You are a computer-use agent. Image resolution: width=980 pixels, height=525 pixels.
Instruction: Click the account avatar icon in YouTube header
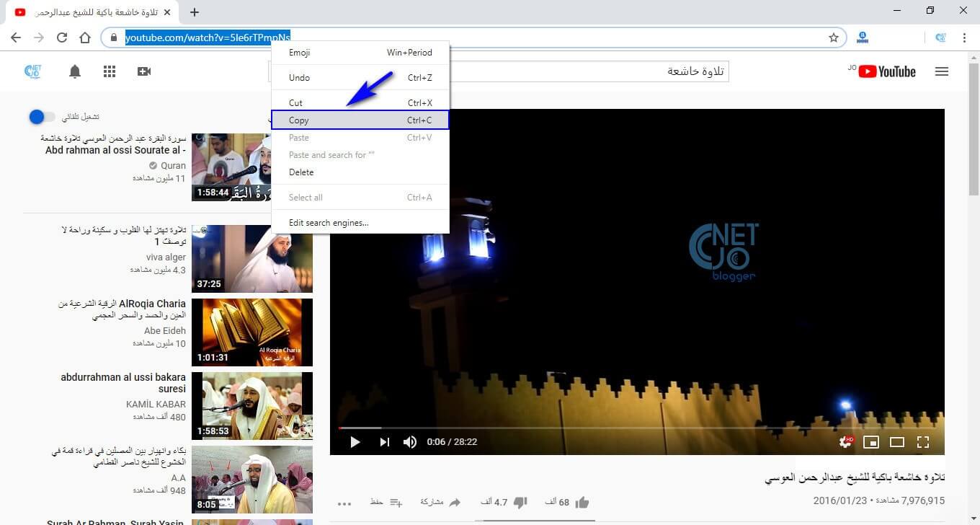point(32,71)
